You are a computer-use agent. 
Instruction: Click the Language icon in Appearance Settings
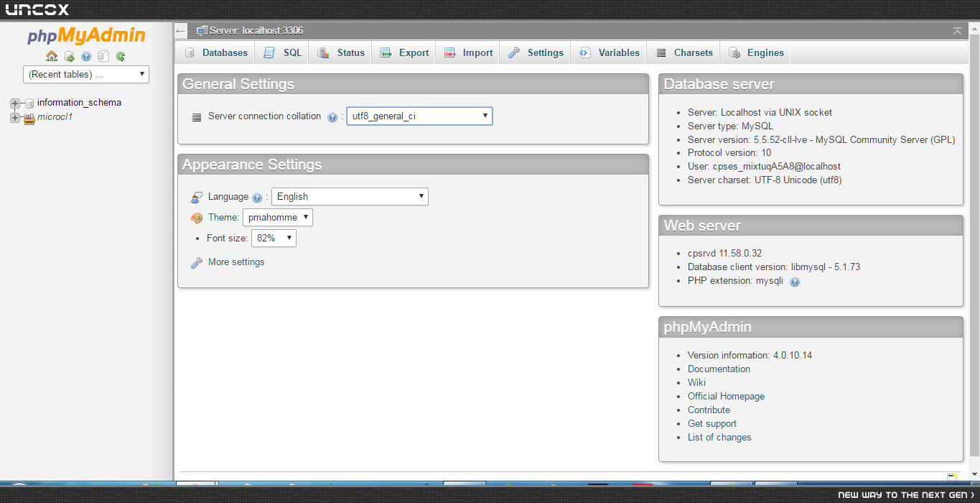197,198
